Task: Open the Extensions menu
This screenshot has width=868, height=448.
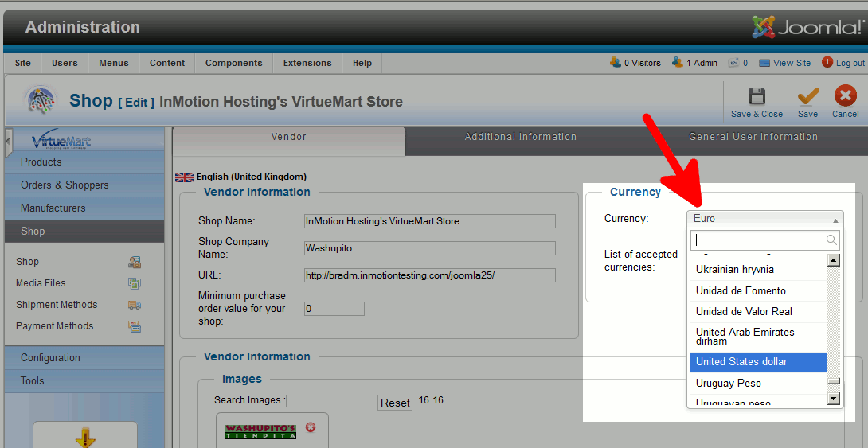Action: 307,63
